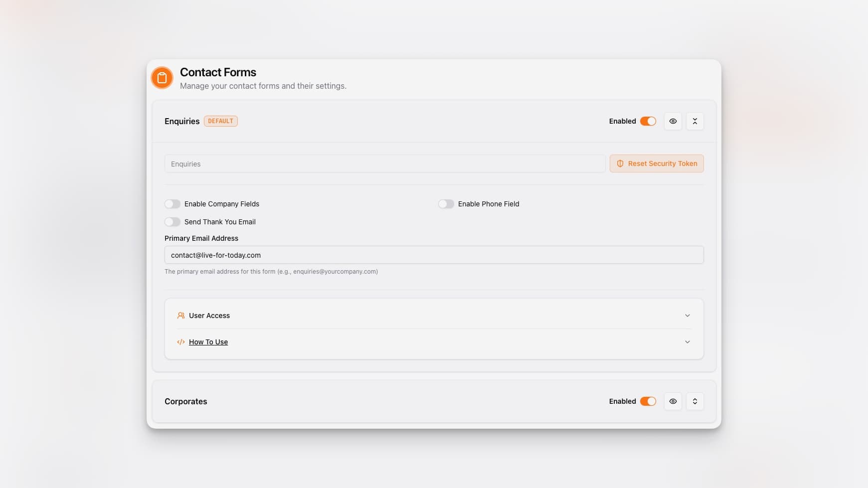Click the Enquiries form name input
The image size is (868, 488).
(x=384, y=163)
